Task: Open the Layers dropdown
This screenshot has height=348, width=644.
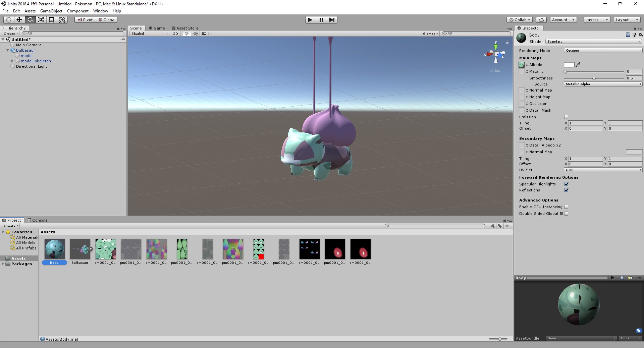Action: 596,20
